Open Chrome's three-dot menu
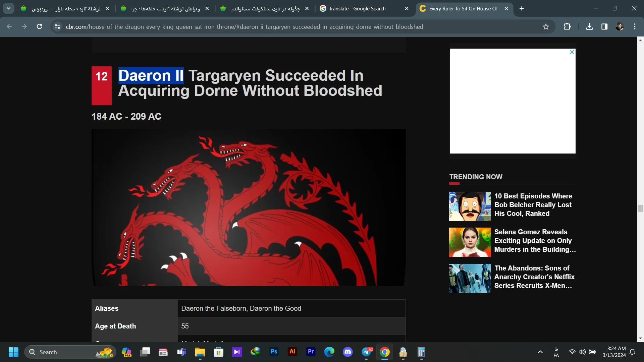This screenshot has width=644, height=362. [635, 26]
